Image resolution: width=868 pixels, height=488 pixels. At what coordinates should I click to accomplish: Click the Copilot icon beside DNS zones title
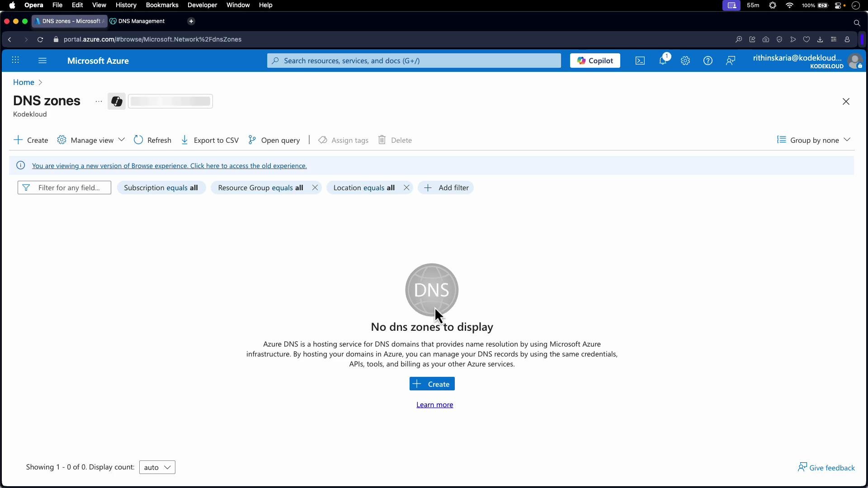(x=117, y=101)
